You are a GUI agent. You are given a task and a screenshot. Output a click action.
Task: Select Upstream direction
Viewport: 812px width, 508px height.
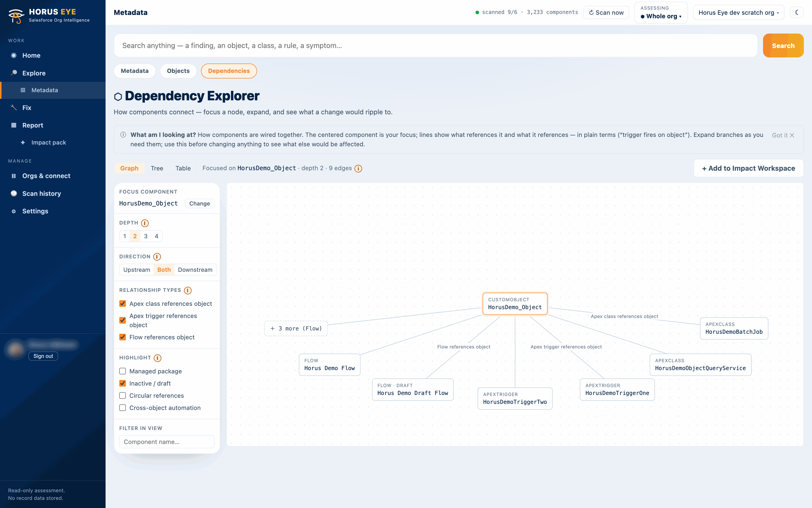[x=137, y=269]
